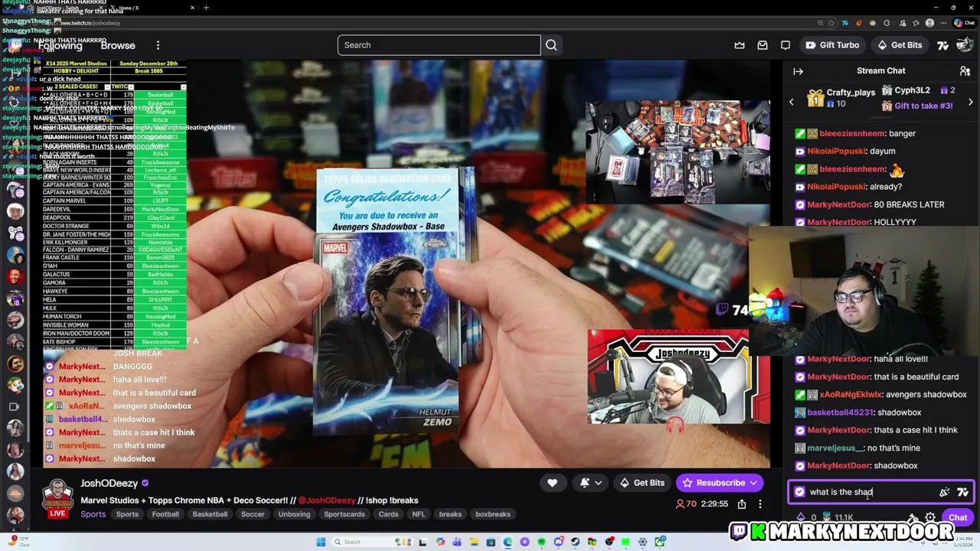The height and width of the screenshot is (551, 980).
Task: Select Crafty_plays top gifter entry
Action: (x=841, y=98)
